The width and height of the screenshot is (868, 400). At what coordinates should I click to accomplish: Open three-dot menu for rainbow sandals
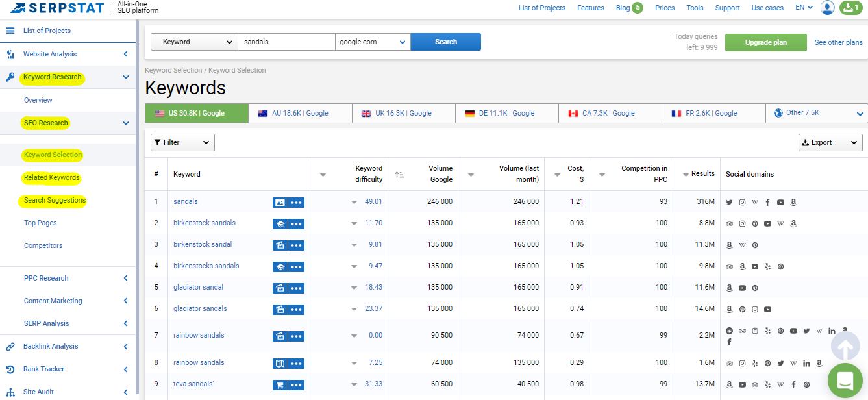[297, 363]
